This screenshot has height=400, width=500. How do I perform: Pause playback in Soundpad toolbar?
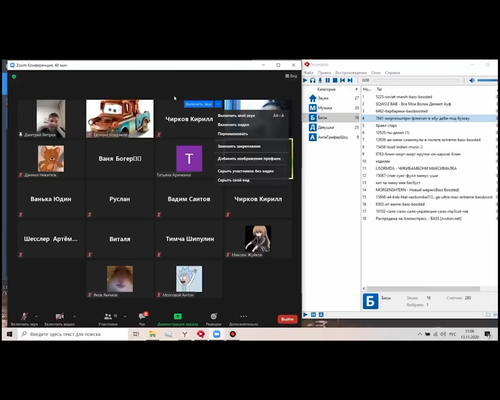[x=328, y=80]
